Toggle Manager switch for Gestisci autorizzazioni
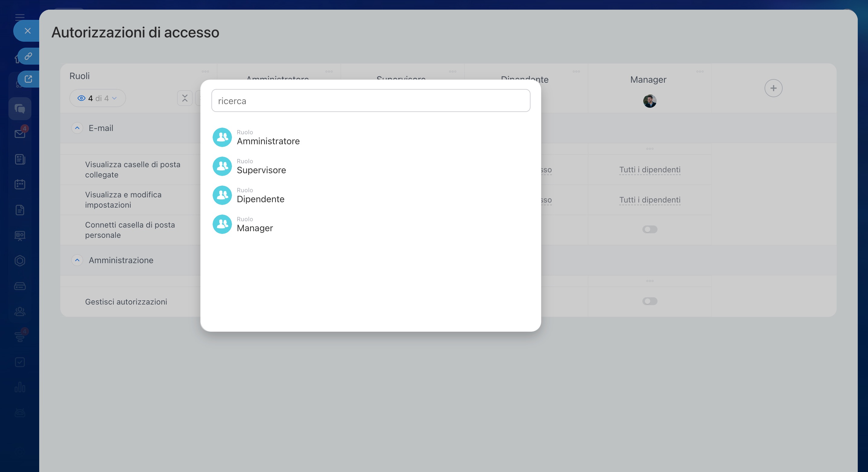868x472 pixels. tap(649, 301)
